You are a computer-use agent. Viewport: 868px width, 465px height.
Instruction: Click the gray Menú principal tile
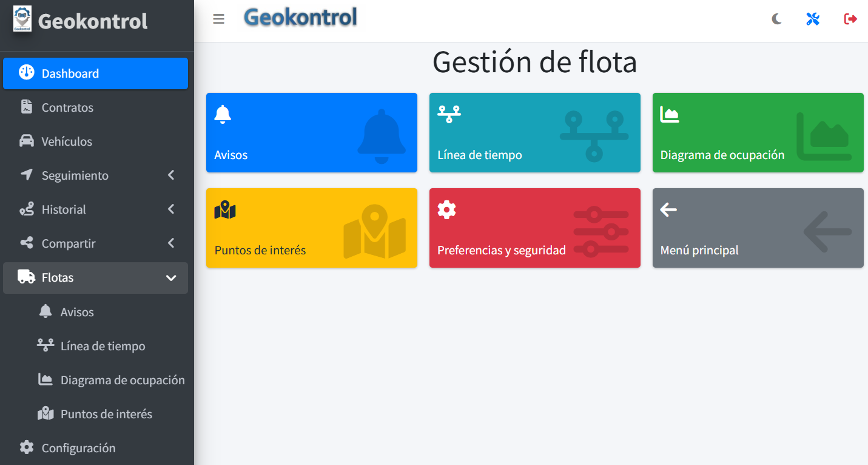pos(758,228)
